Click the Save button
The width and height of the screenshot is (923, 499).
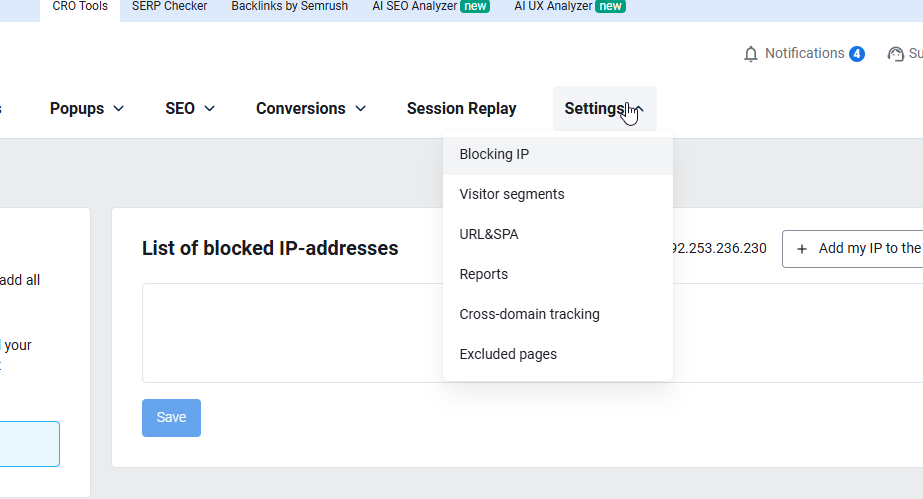[171, 418]
